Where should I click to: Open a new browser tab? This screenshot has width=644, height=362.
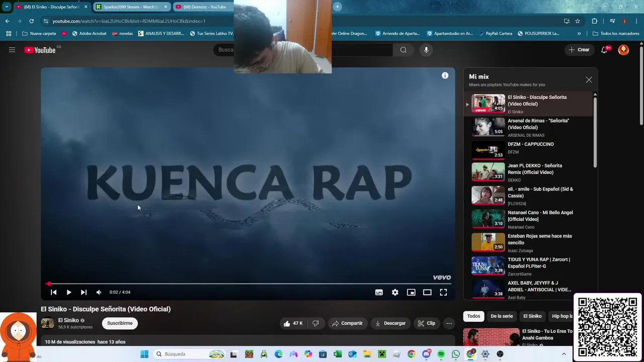[337, 7]
